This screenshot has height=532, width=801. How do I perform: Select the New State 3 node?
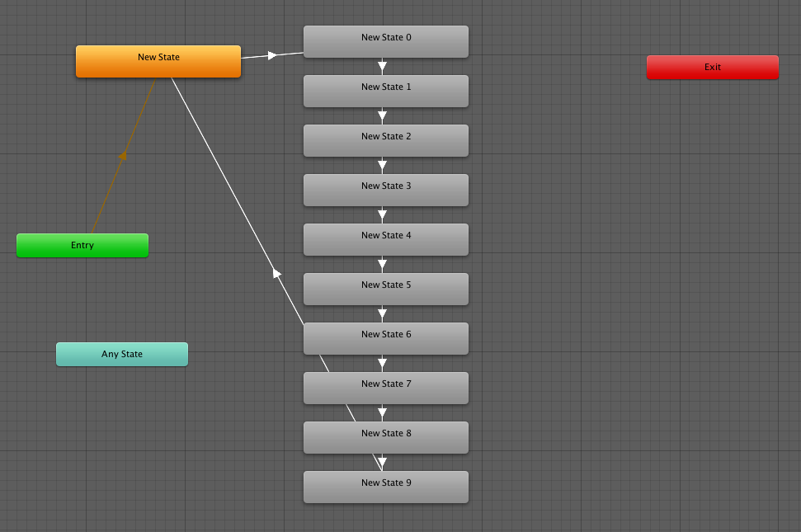(386, 190)
